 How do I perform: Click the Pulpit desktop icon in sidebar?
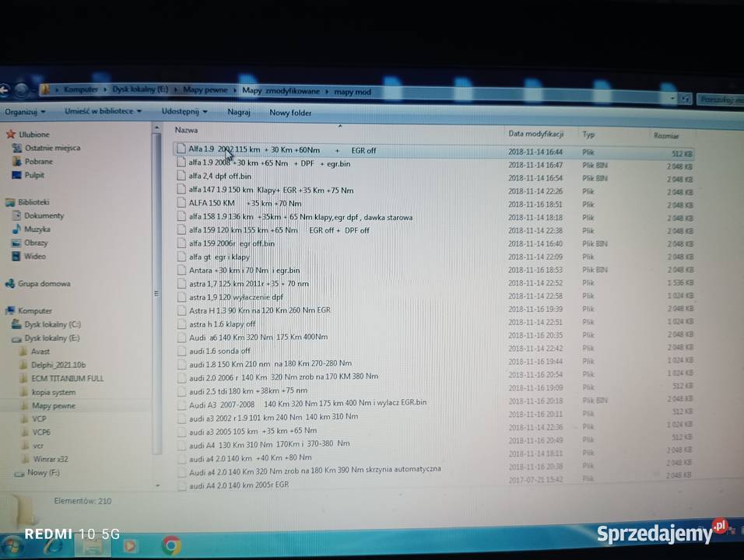(x=17, y=175)
